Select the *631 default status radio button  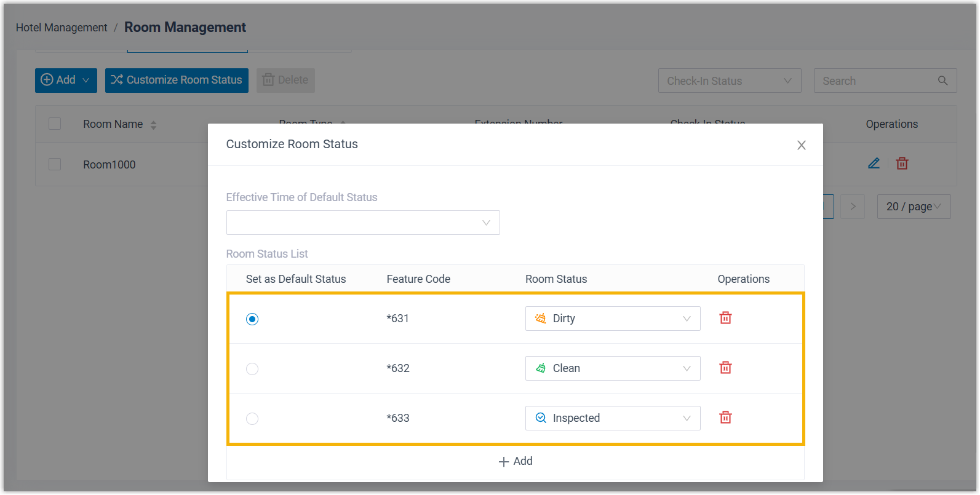click(x=252, y=319)
